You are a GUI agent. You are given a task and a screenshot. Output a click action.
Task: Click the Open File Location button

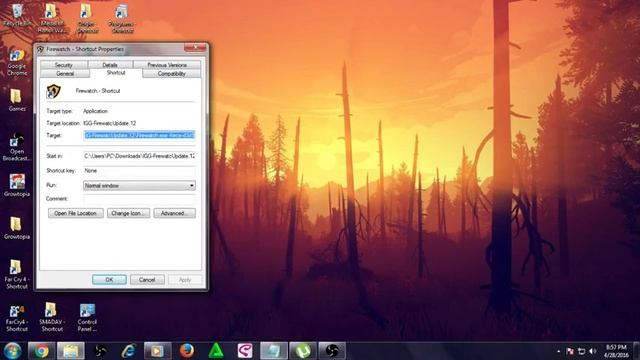click(x=76, y=213)
